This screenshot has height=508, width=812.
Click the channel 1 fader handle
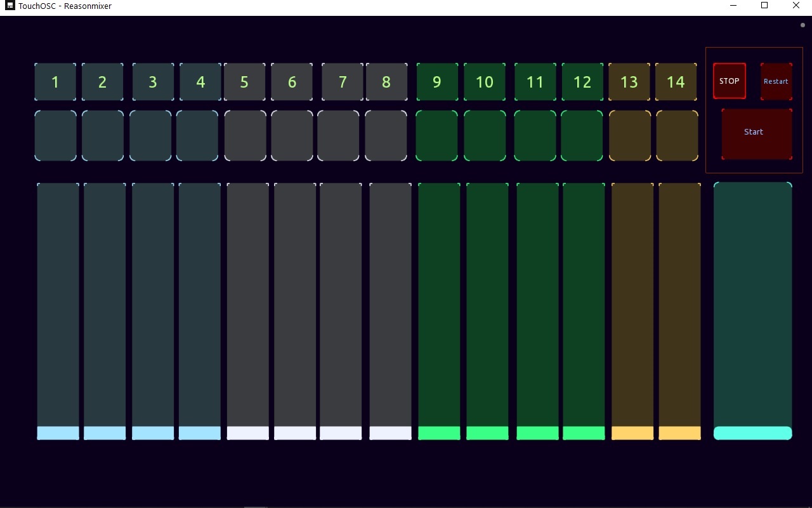58,433
